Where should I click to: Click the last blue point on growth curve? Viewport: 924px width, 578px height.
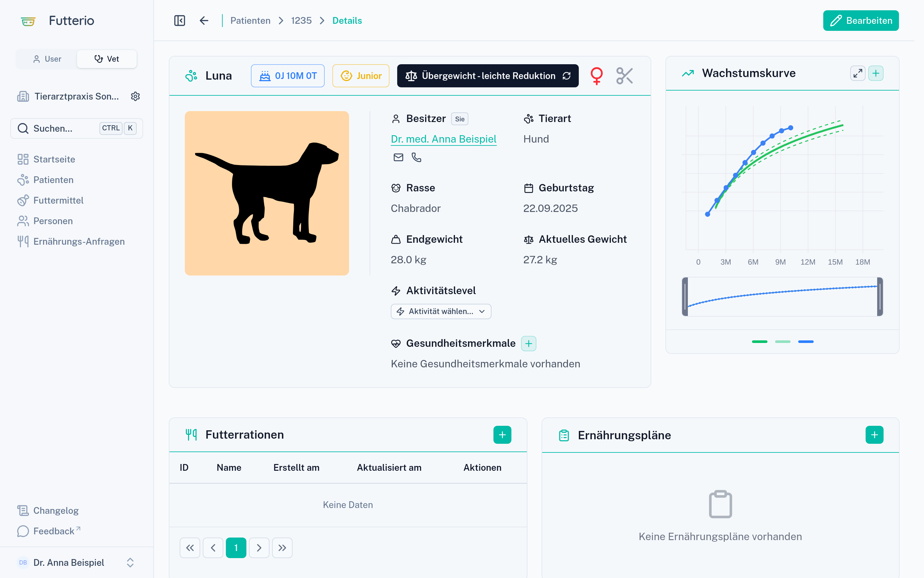(x=790, y=128)
